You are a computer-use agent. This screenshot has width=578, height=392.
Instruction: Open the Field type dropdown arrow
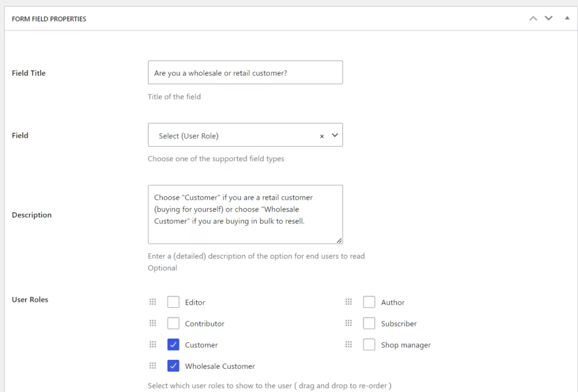click(335, 135)
